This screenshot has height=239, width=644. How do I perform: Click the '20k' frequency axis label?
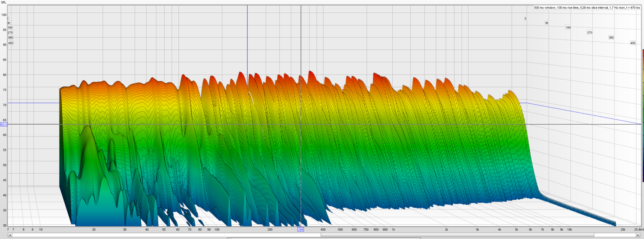coord(623,229)
